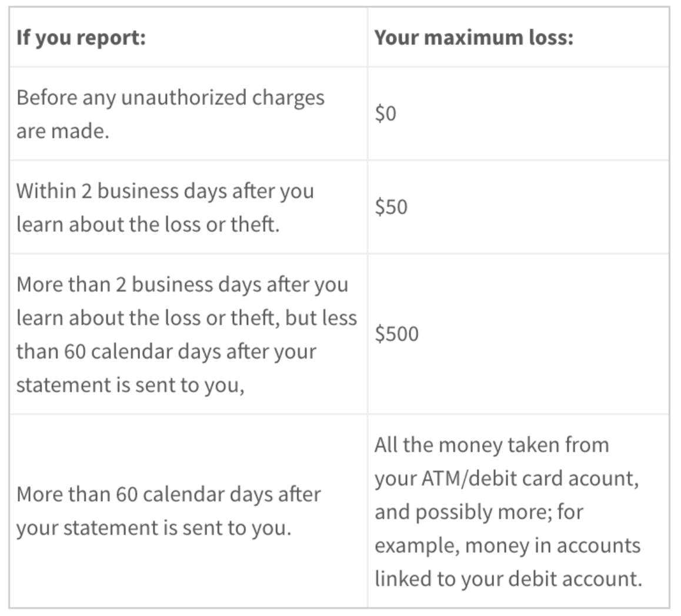
Task: Click 'and possibly more; for' line
Action: (x=479, y=512)
